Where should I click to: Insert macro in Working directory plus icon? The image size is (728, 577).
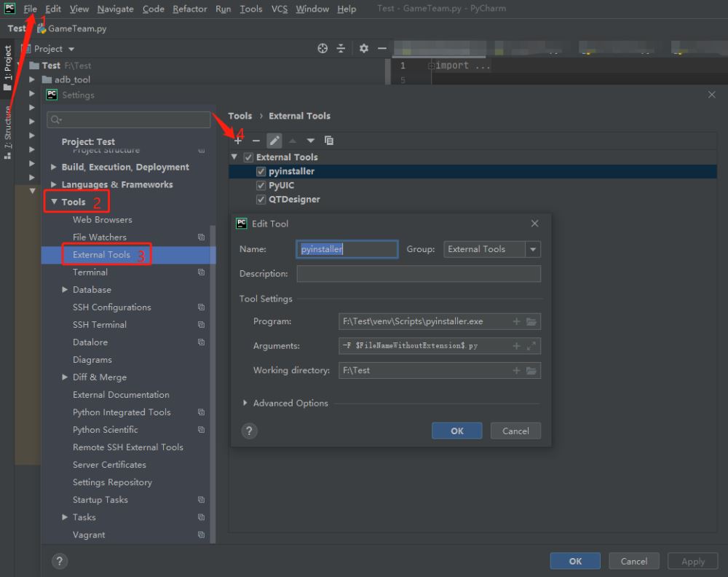516,371
